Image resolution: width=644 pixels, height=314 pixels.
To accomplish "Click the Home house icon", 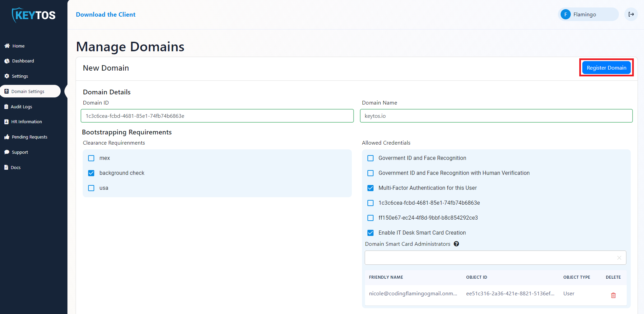I will (x=7, y=46).
